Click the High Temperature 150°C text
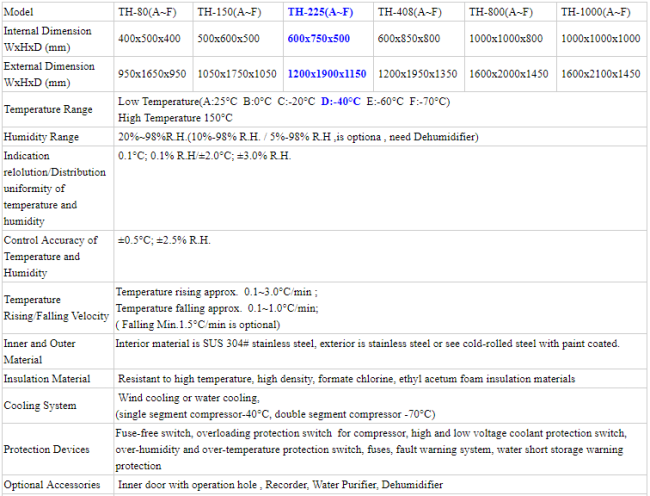This screenshot has width=650, height=496. (170, 117)
